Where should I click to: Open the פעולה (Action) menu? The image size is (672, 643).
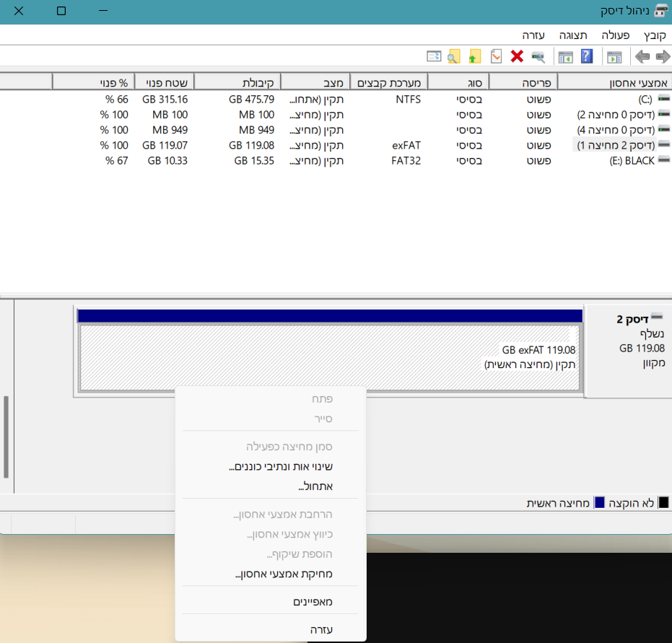tap(616, 35)
